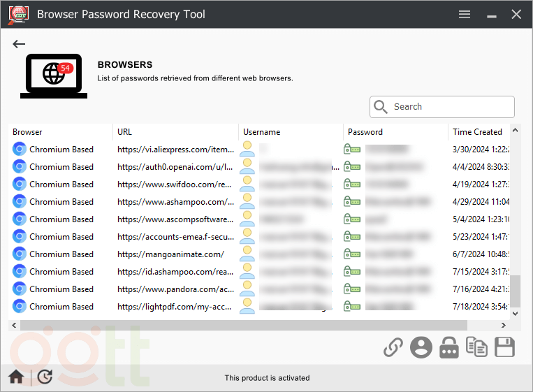Screen dimensions: 533x392
Task: Click the horizontal scrollbar right arrow
Action: (x=504, y=326)
